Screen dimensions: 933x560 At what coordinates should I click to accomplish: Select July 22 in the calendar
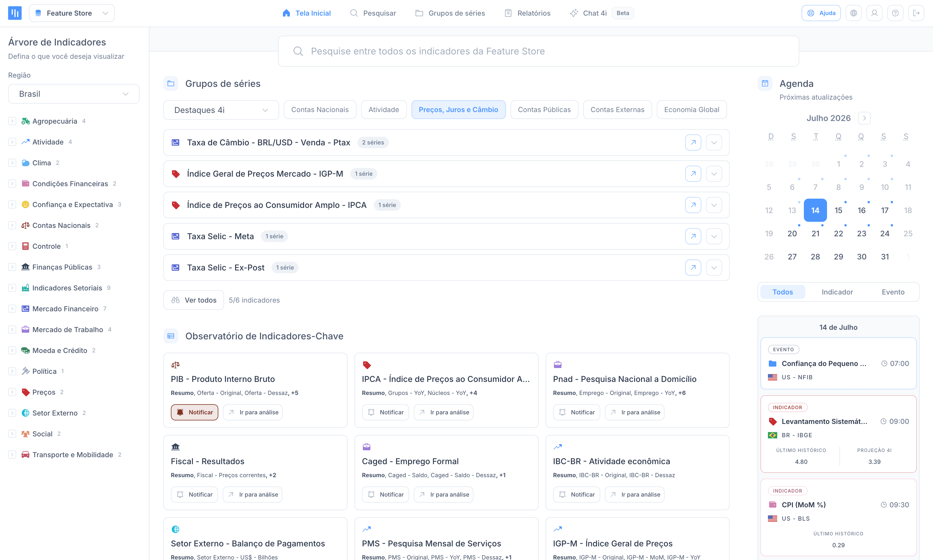838,234
